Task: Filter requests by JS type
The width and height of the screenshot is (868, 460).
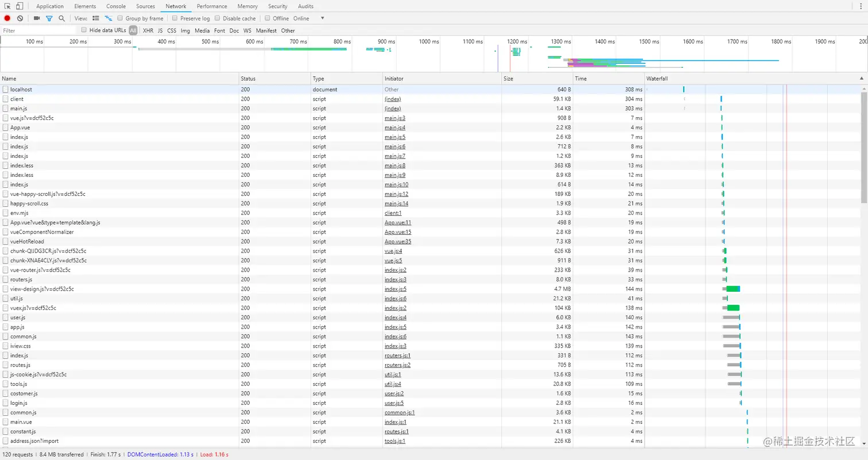Action: (160, 30)
